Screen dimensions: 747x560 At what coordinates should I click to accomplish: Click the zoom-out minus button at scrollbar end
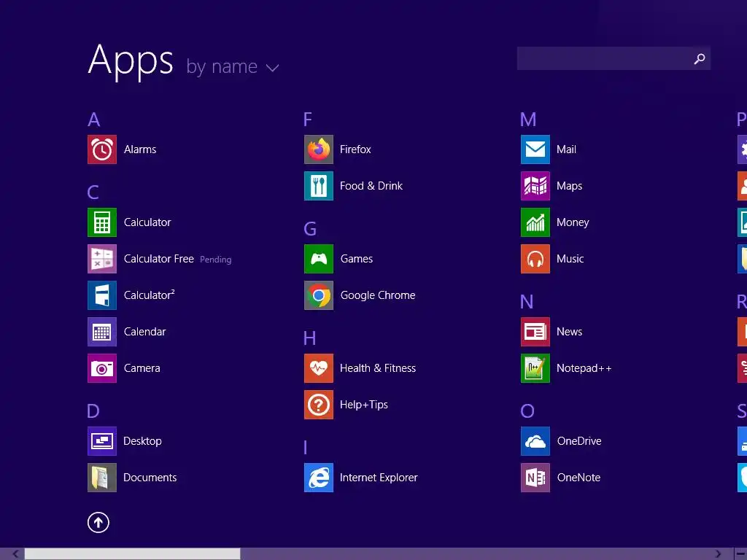point(741,554)
